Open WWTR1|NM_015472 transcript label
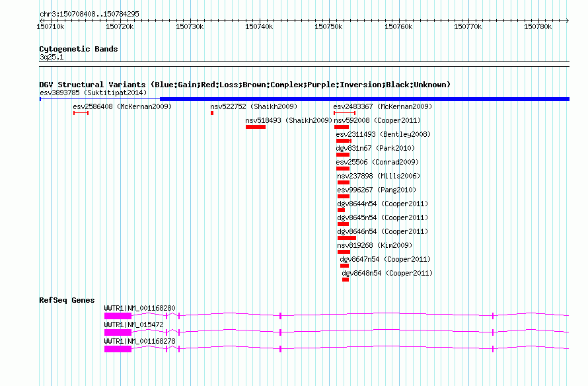The image size is (588, 386). pos(134,325)
